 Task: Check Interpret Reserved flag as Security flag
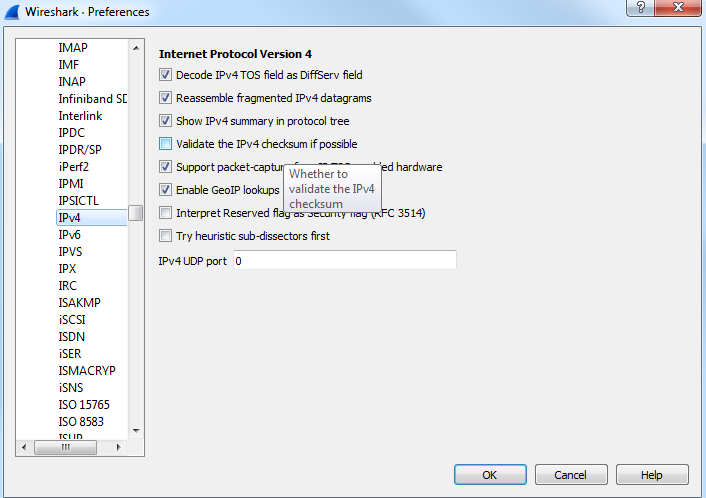click(x=166, y=213)
